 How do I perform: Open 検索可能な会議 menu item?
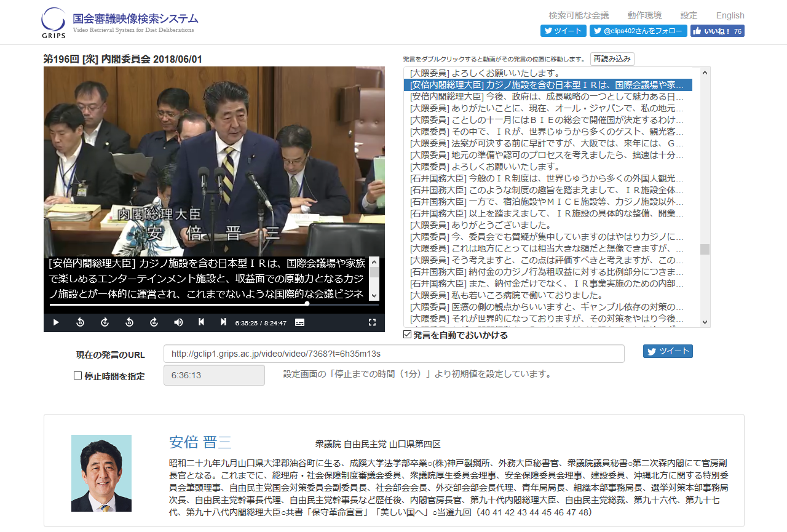pyautogui.click(x=579, y=15)
